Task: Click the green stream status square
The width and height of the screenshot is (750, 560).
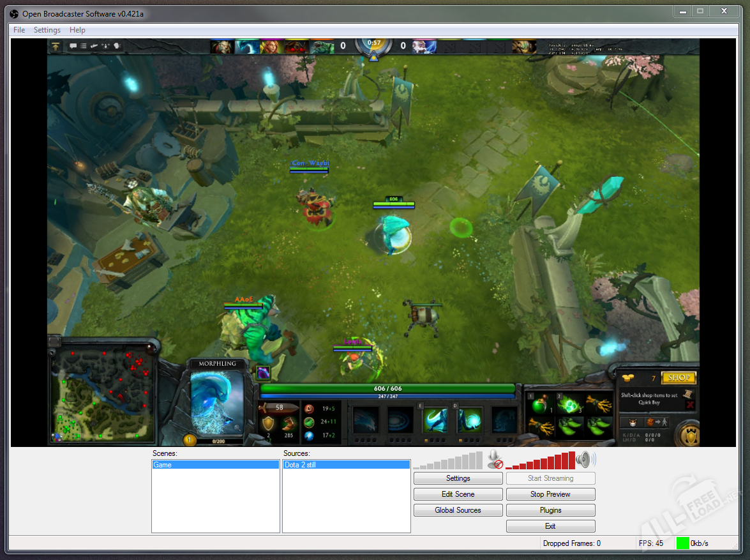Action: (682, 543)
